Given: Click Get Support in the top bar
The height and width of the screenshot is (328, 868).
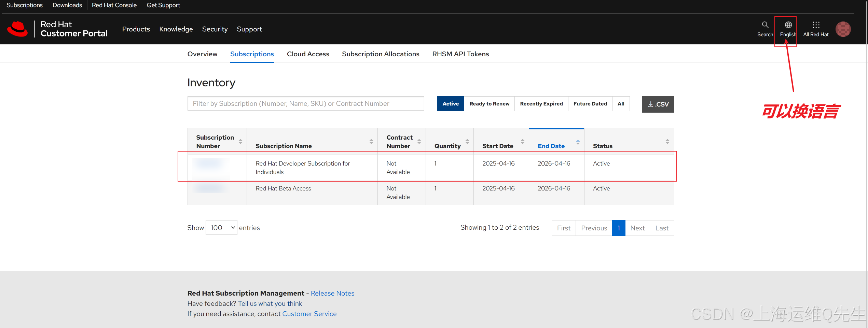Looking at the screenshot, I should (163, 5).
